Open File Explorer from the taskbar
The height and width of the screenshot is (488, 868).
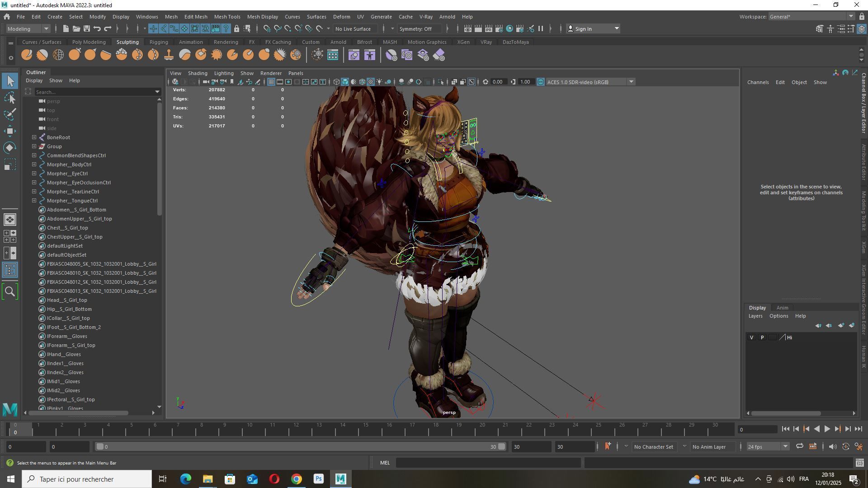coord(208,479)
